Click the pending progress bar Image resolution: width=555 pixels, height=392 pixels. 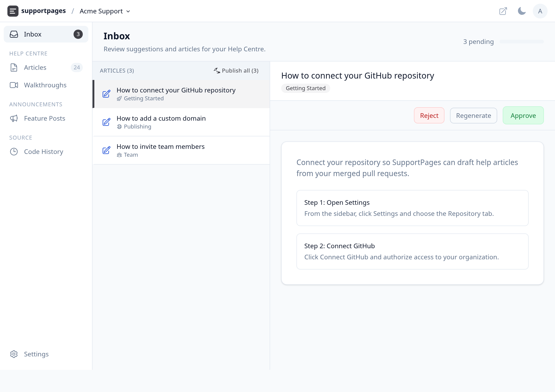(x=521, y=42)
